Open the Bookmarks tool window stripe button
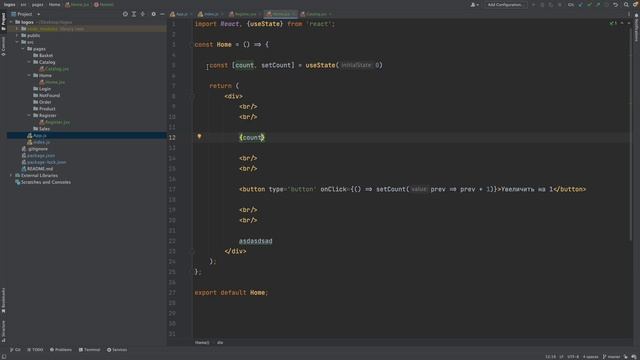This screenshot has width=640, height=360. pyautogui.click(x=3, y=301)
